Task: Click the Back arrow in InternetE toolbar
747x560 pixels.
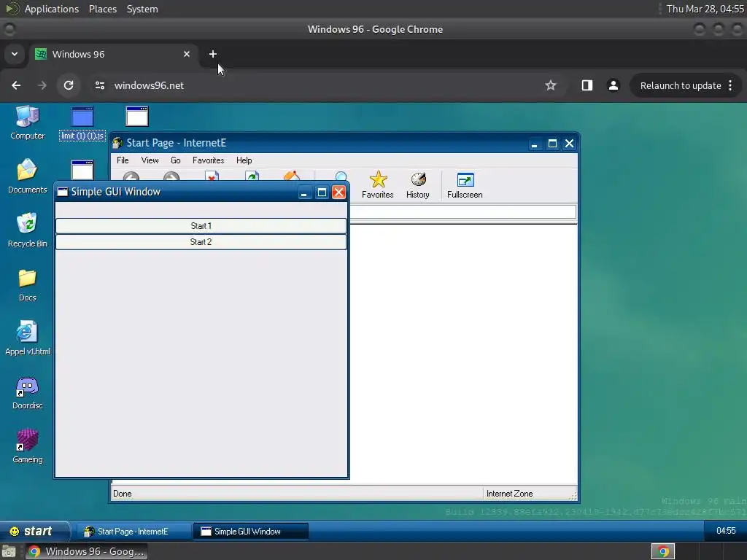Action: 131,176
